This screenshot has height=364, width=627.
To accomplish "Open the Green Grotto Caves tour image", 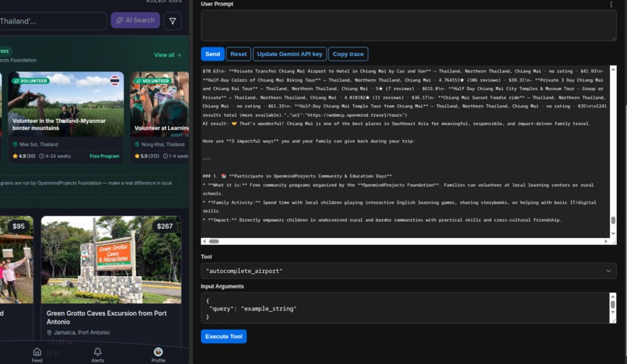I will (111, 260).
